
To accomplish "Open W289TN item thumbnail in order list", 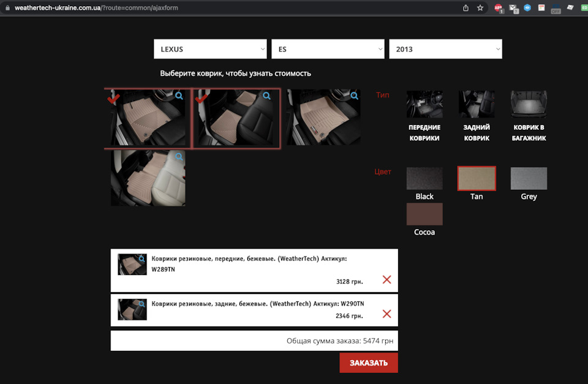I will [x=132, y=265].
